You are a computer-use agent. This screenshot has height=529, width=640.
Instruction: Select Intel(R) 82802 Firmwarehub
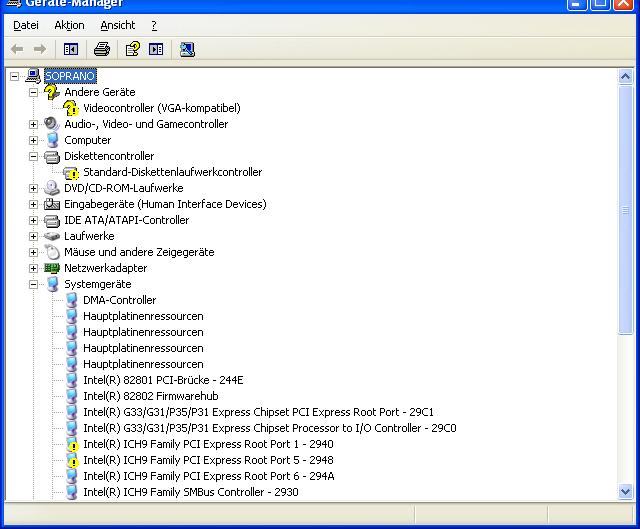coord(151,396)
